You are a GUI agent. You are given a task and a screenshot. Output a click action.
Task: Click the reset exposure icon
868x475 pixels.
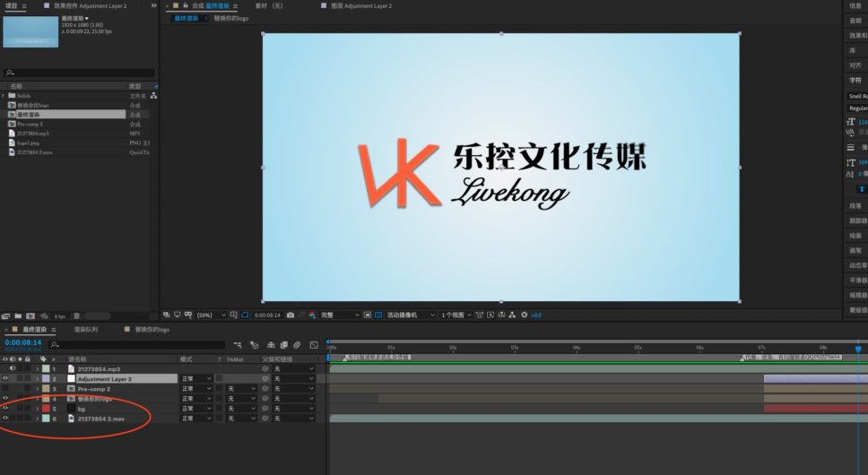point(524,315)
